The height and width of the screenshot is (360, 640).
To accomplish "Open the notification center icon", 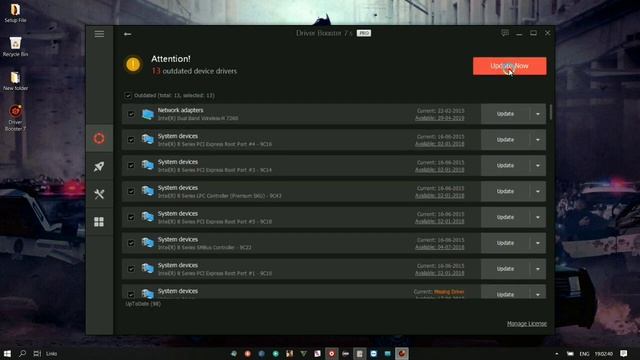I will point(624,353).
